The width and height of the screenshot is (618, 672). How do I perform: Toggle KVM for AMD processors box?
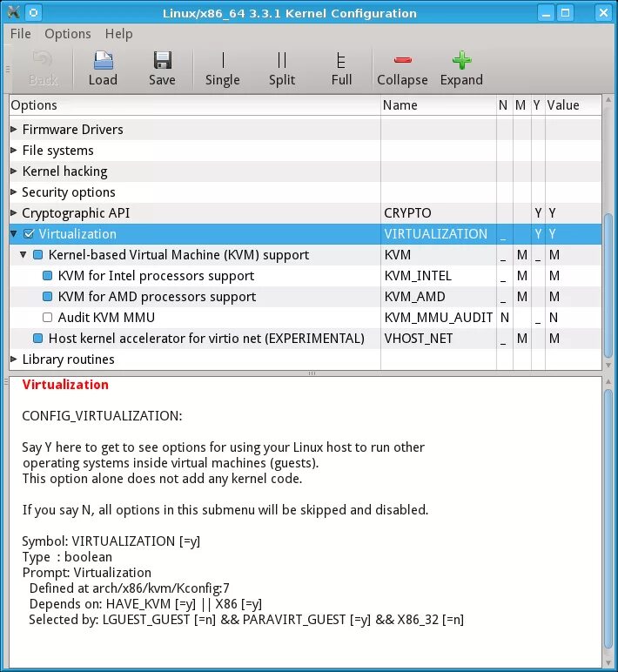coord(48,296)
